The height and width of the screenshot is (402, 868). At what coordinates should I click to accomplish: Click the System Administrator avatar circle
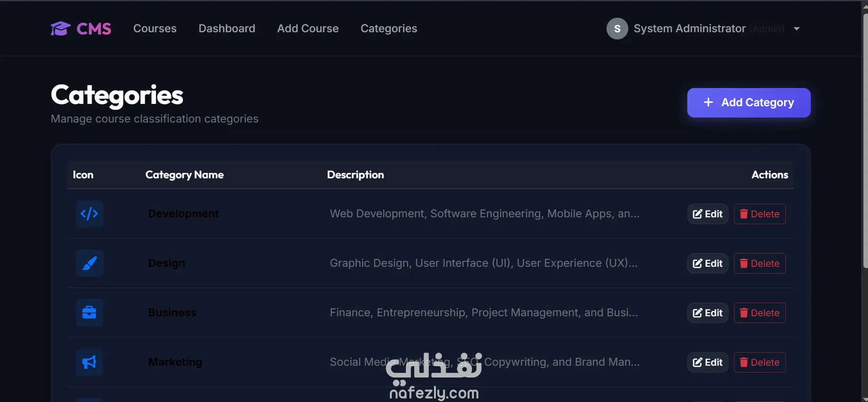617,29
